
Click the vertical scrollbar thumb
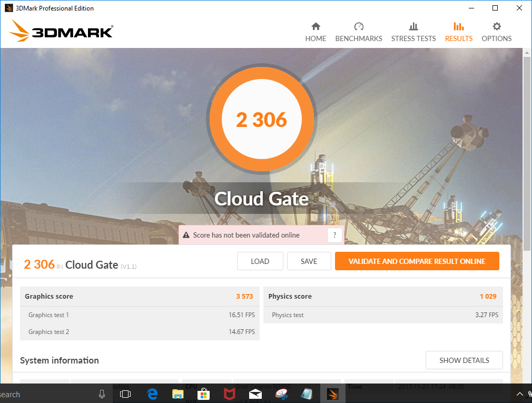(527, 154)
